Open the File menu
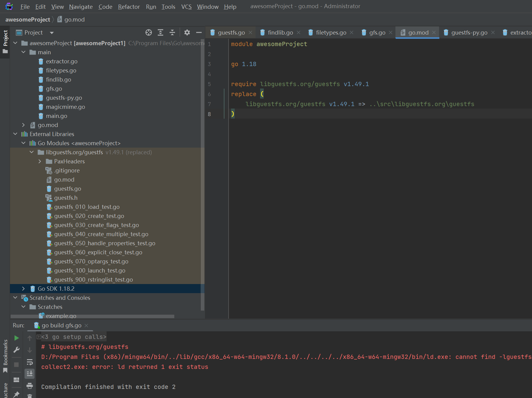The width and height of the screenshot is (532, 398). click(x=25, y=7)
